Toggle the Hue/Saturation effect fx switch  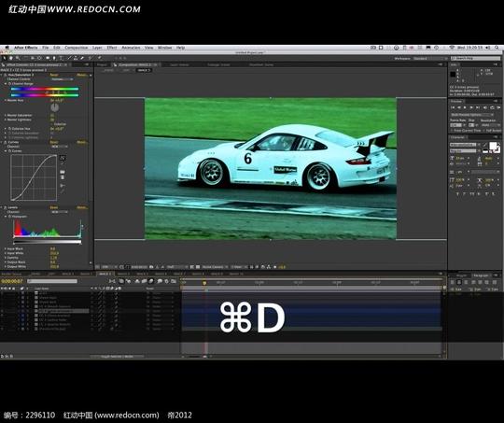point(6,75)
